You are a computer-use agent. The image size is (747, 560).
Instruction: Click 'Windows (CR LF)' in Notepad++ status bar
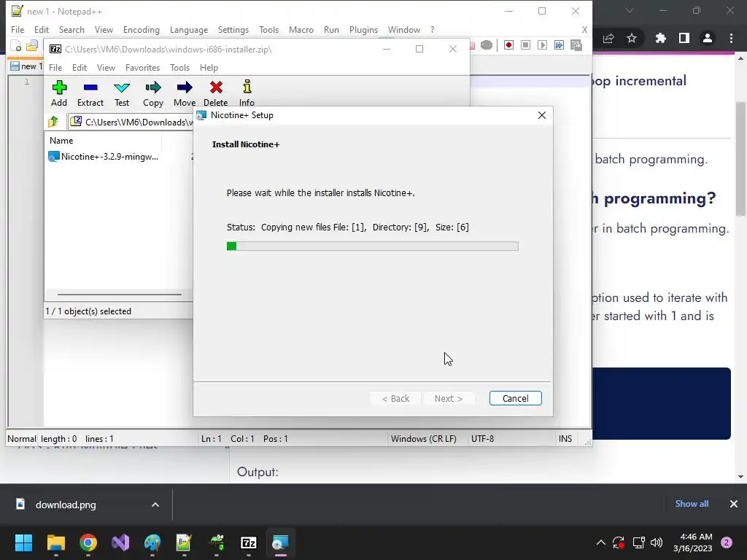[424, 438]
